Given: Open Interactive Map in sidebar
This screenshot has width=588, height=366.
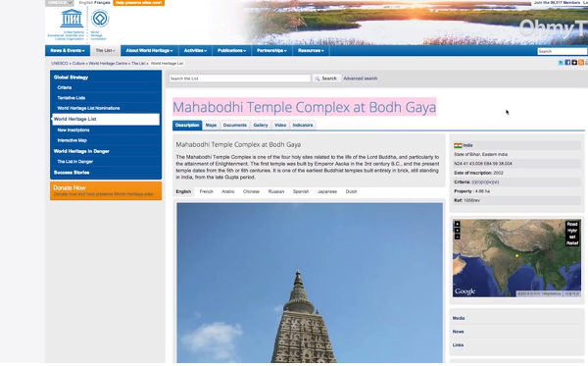Looking at the screenshot, I should click(72, 140).
